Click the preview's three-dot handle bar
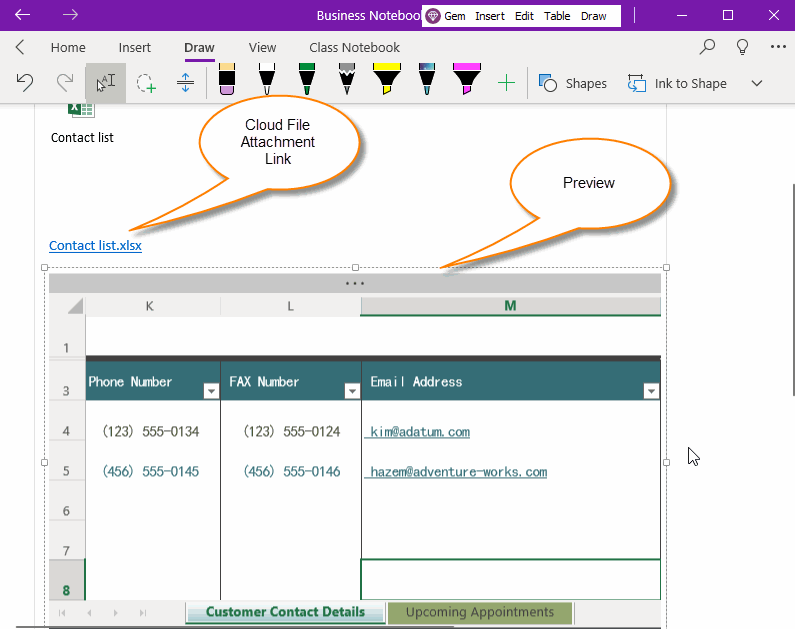This screenshot has height=629, width=795. [355, 283]
